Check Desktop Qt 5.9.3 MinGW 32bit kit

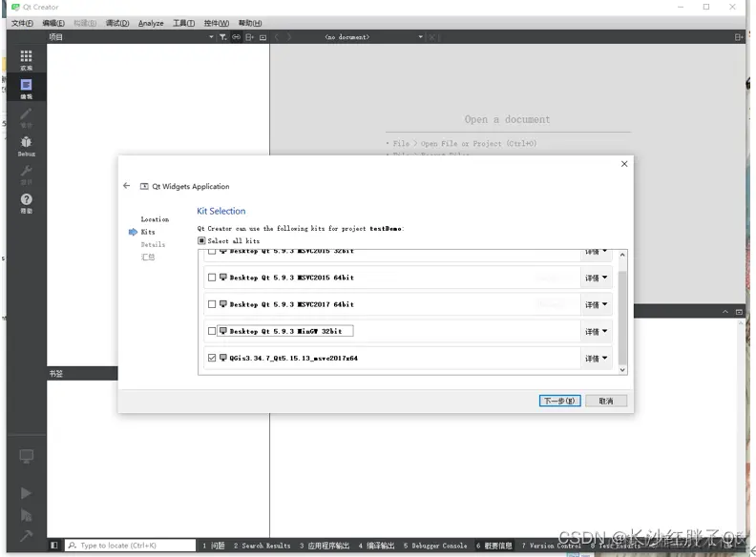(x=212, y=331)
